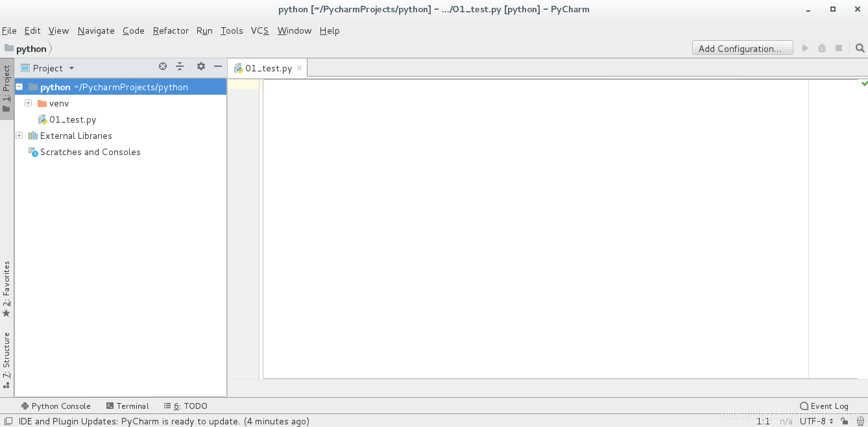Viewport: 868px width, 427px height.
Task: Click the python folder icon in navigation bar
Action: [x=8, y=48]
